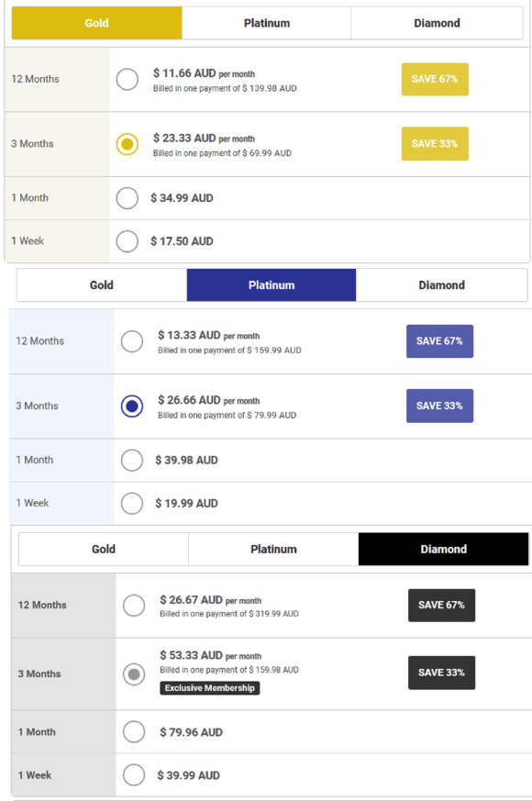Switch to Gold tab in Platinum panel
This screenshot has width=532, height=801.
[x=102, y=285]
